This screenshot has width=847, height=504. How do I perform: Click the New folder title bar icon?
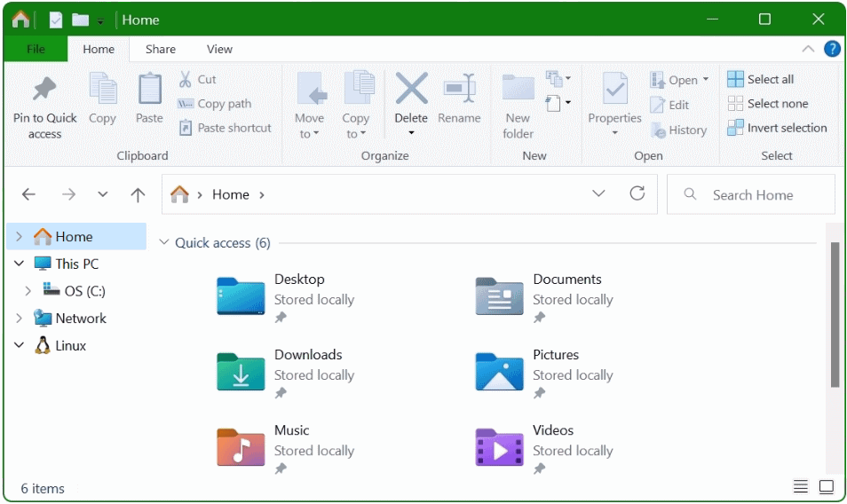[x=81, y=20]
